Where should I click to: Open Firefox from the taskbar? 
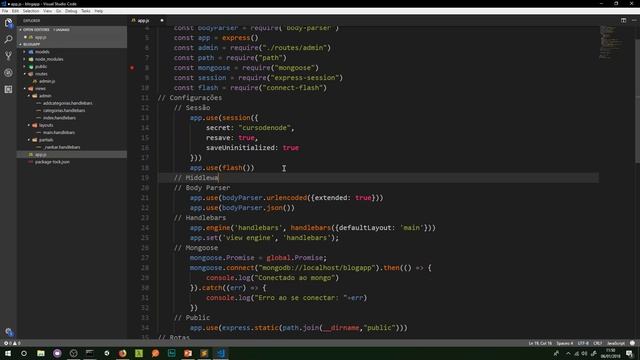point(122,353)
